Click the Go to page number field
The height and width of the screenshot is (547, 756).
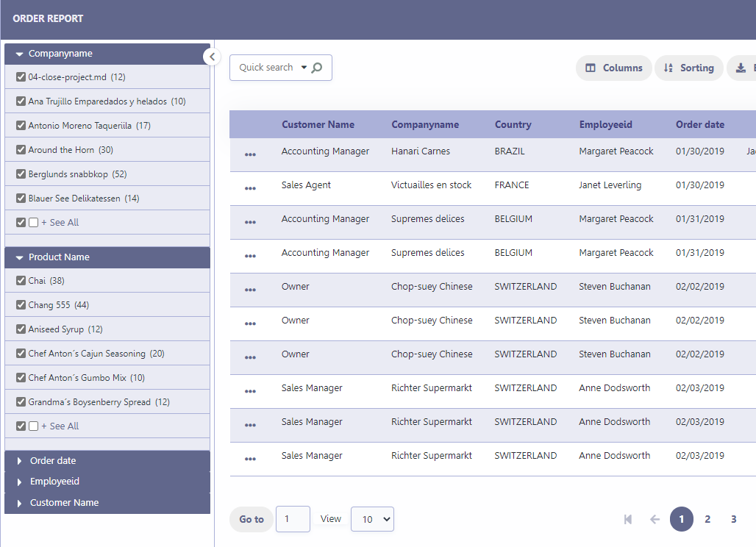click(x=293, y=519)
